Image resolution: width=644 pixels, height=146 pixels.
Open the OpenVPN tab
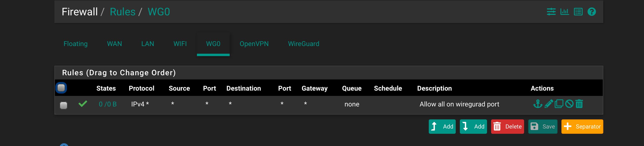click(x=254, y=44)
